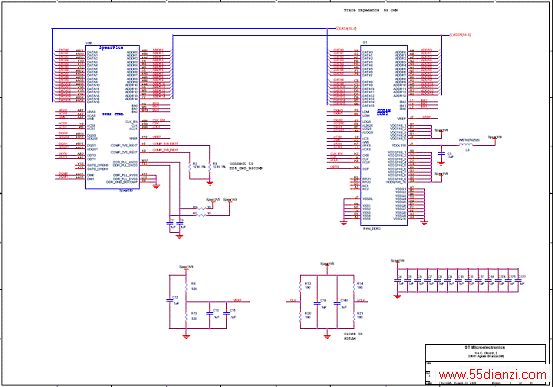Click the www.55dianzi.com watermark link
This screenshot has height=387, width=553.
pyautogui.click(x=493, y=374)
